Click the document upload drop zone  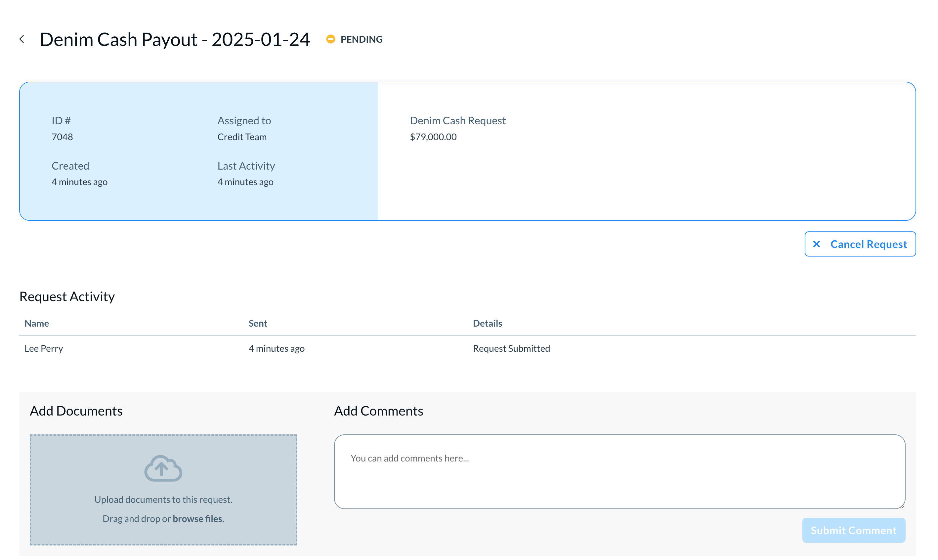point(163,490)
